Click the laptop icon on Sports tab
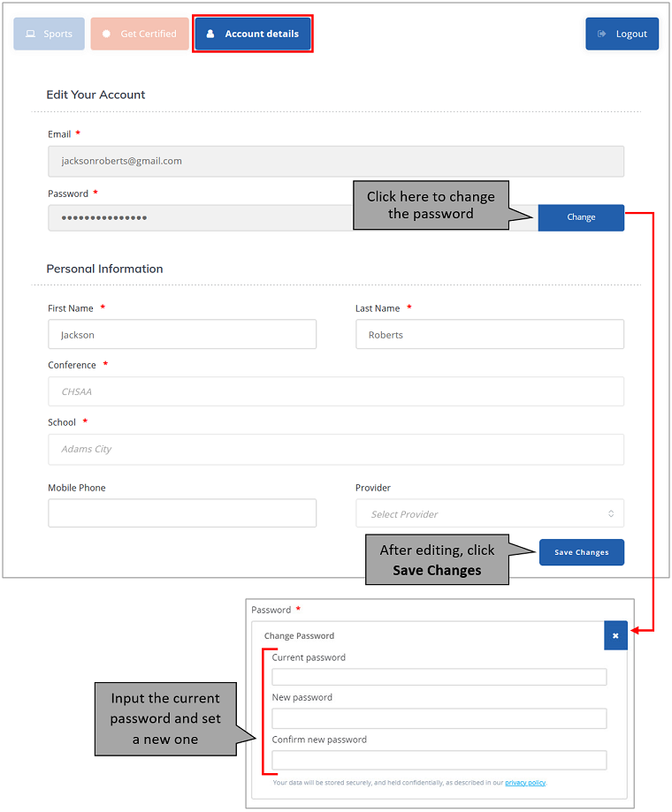 30,34
